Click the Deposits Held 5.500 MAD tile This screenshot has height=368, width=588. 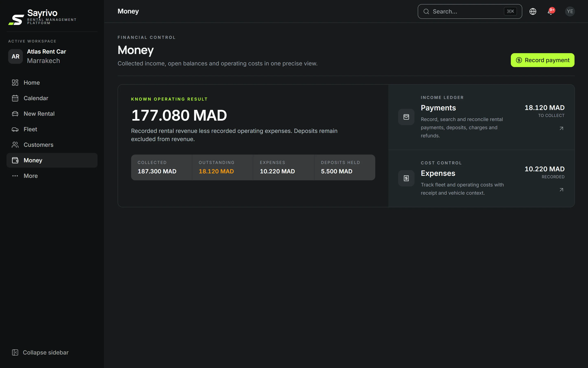(345, 167)
